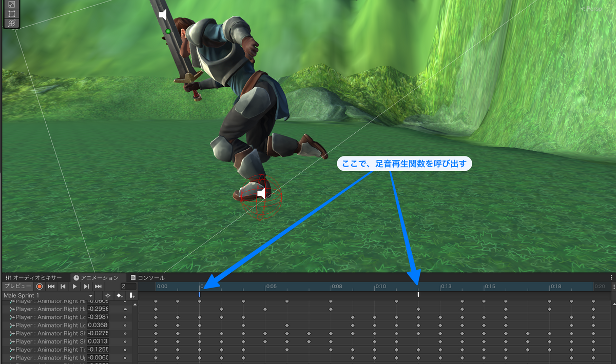
Task: Select the Scale tool in scene toolbar
Action: pyautogui.click(x=11, y=4)
